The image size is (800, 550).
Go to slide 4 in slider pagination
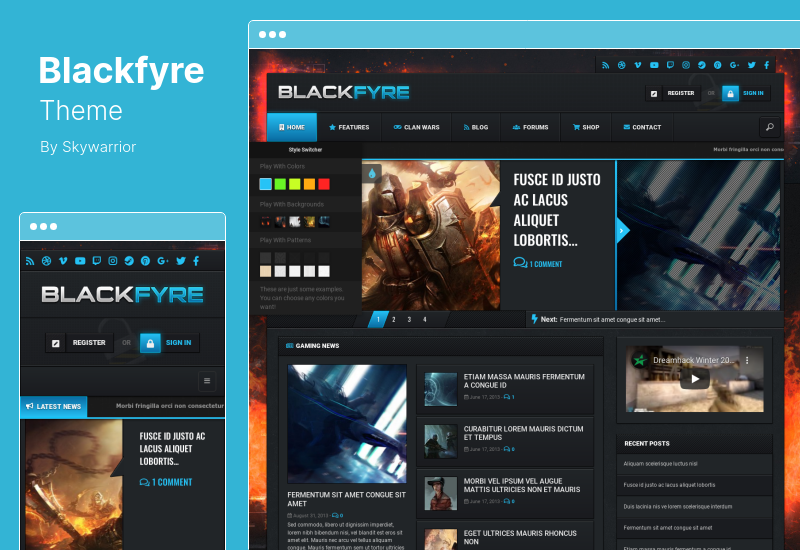(424, 319)
